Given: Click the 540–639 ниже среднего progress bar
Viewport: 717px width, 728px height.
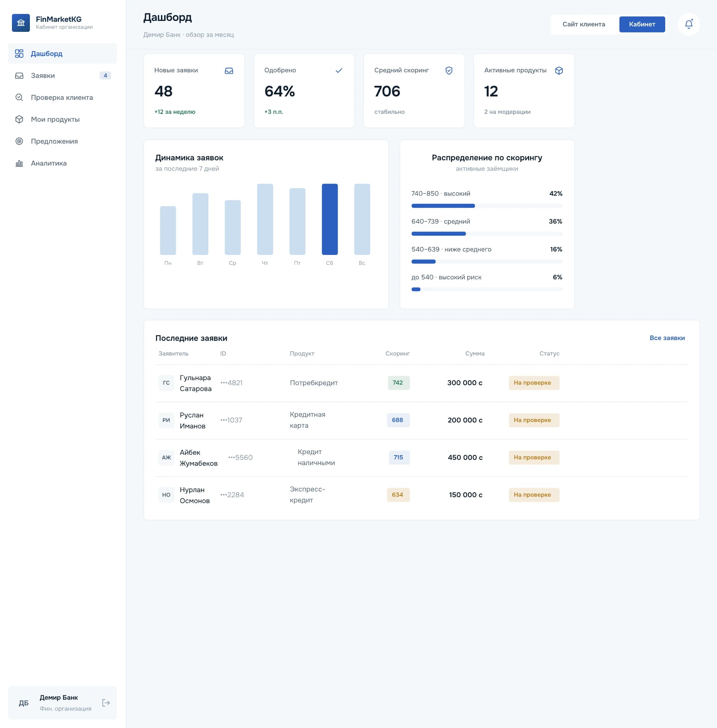Looking at the screenshot, I should [x=487, y=261].
